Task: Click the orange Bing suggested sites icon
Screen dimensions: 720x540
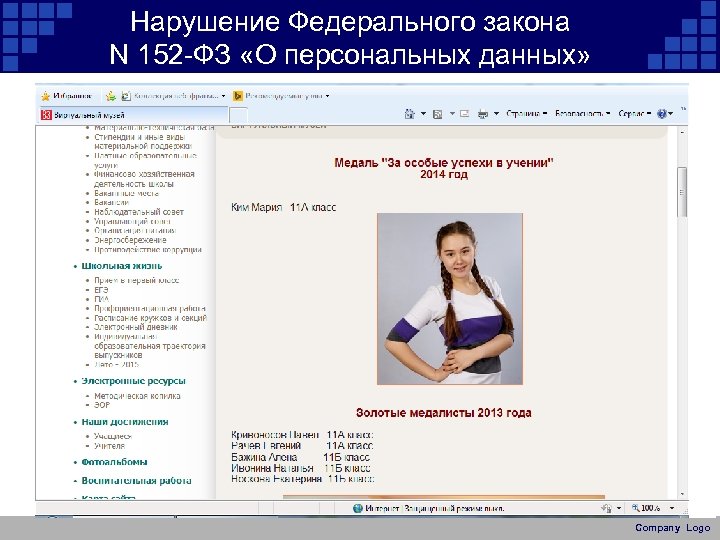Action: click(x=238, y=96)
